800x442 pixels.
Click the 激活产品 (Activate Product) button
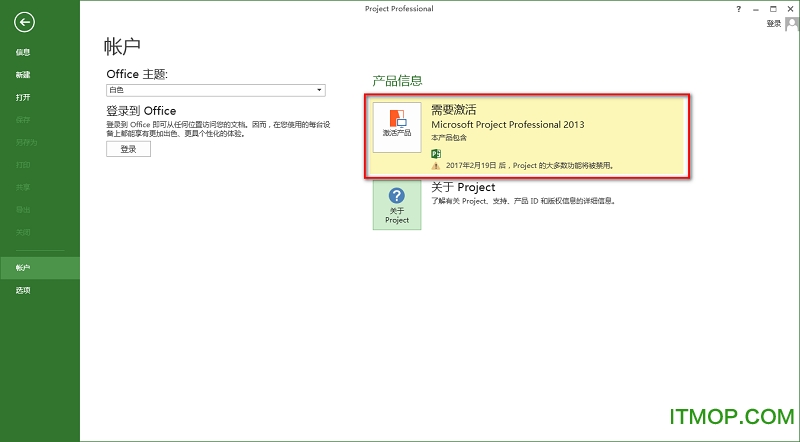(397, 127)
